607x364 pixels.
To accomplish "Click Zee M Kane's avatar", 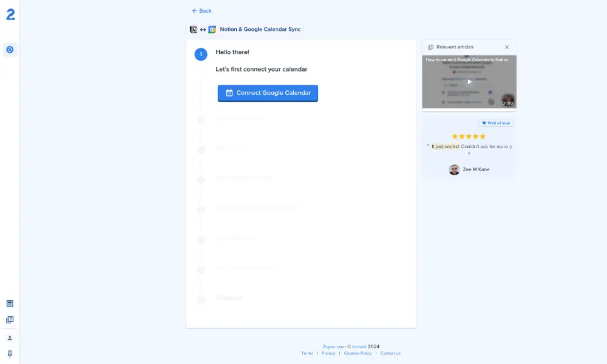I will [x=455, y=169].
